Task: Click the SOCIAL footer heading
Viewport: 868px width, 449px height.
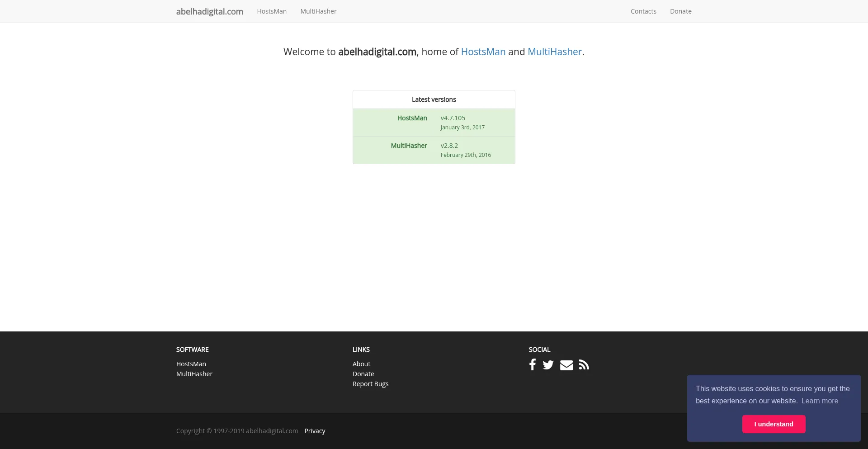Action: 540,350
